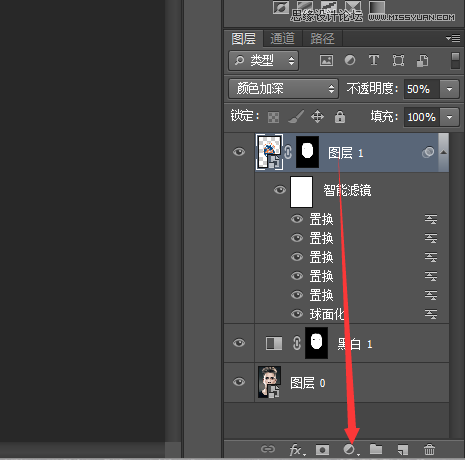Add an Invert adjustment from the icon row
465x460 pixels.
click(x=281, y=7)
